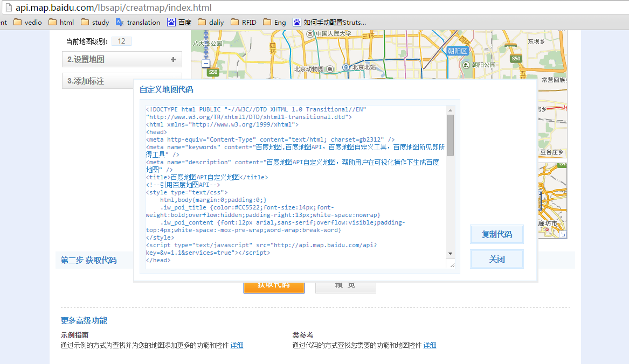Screen dimensions: 629x364
Task: Click the S50 highway marker at left of map
Action: point(213,72)
